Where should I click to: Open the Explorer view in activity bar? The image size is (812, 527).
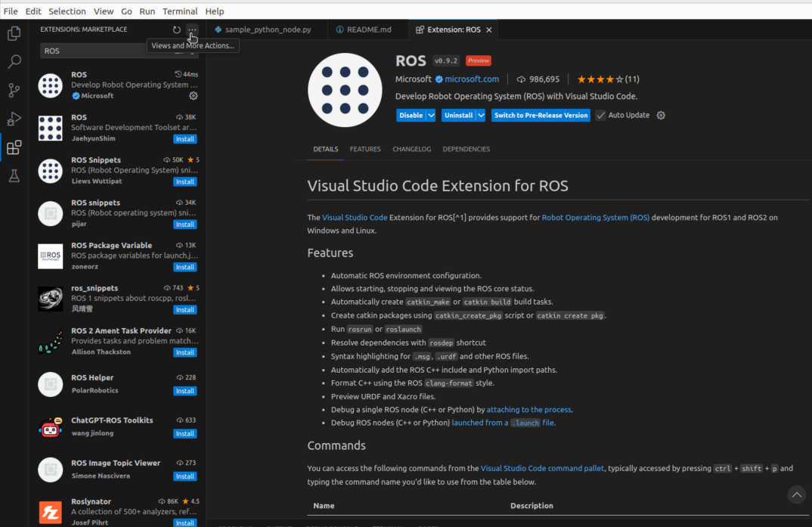[x=14, y=33]
